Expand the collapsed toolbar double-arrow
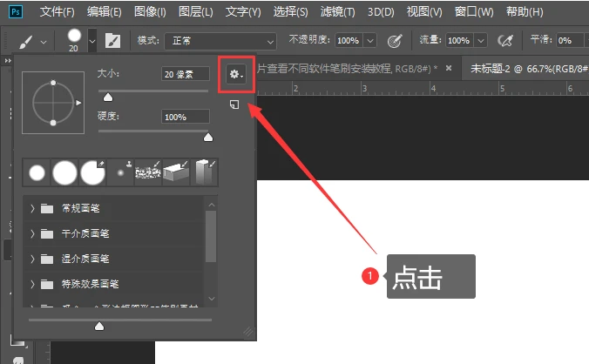Viewport: 589px width, 364px height. click(x=8, y=60)
